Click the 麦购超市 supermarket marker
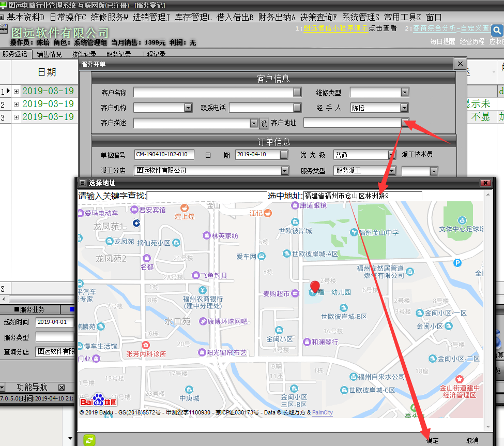The width and height of the screenshot is (504, 446). 295,293
